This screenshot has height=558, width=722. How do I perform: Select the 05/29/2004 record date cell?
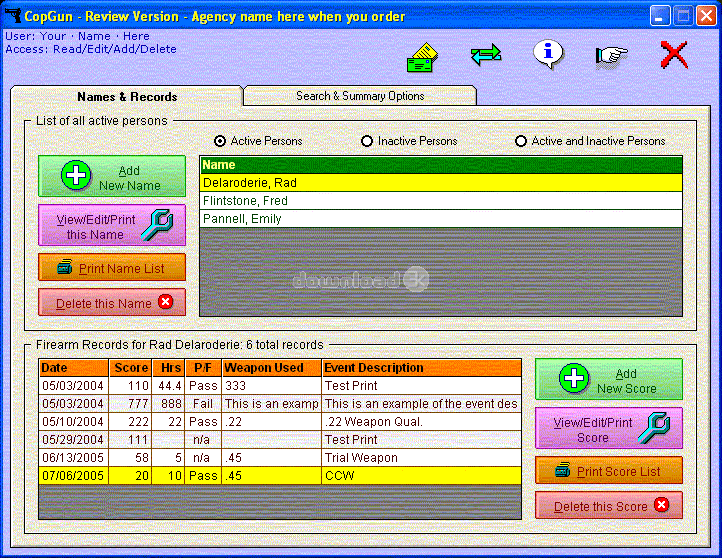pyautogui.click(x=74, y=440)
